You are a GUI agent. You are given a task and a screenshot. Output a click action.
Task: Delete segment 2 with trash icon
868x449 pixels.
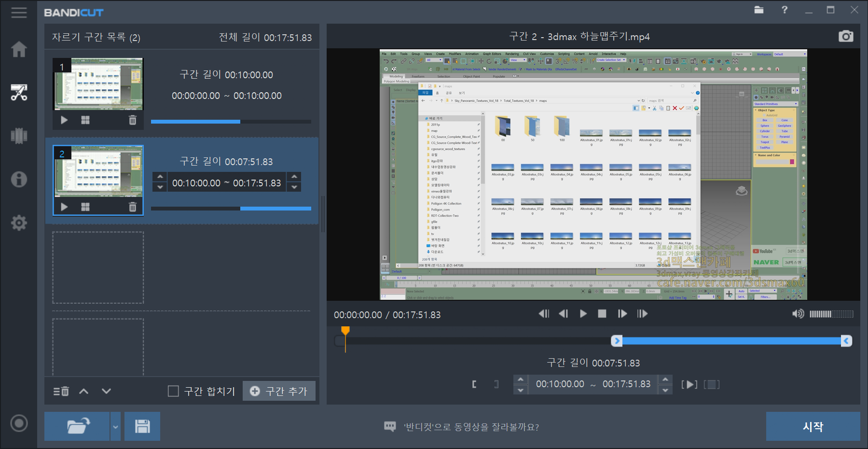click(133, 207)
